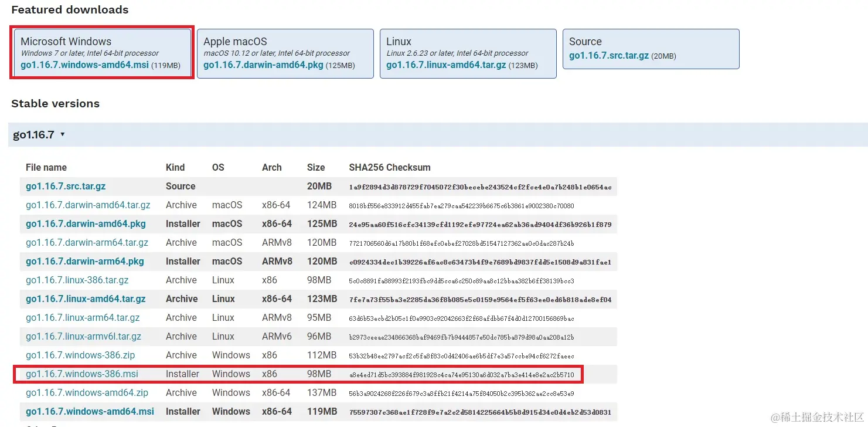The height and width of the screenshot is (427, 868).
Task: Select 'ARMv8' in the darwin-arm64.pkg row
Action: [x=277, y=261]
